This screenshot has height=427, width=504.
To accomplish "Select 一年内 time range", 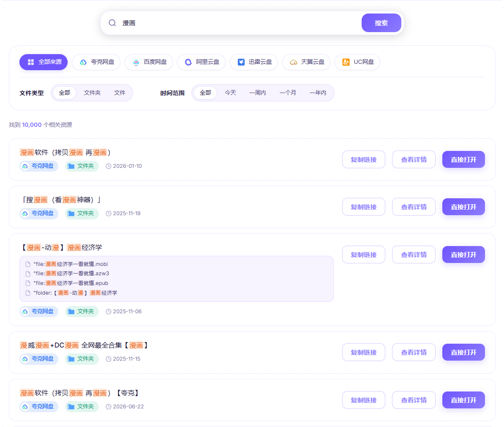I will click(318, 93).
